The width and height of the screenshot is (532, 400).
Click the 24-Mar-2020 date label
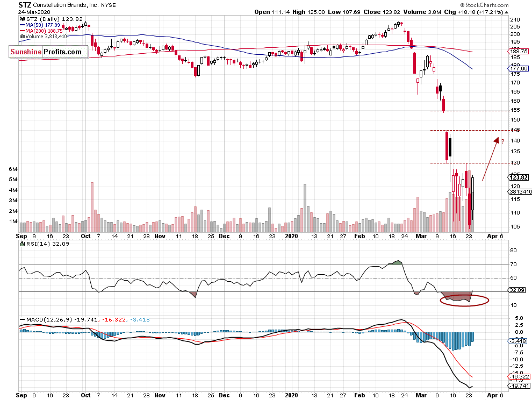(x=34, y=12)
